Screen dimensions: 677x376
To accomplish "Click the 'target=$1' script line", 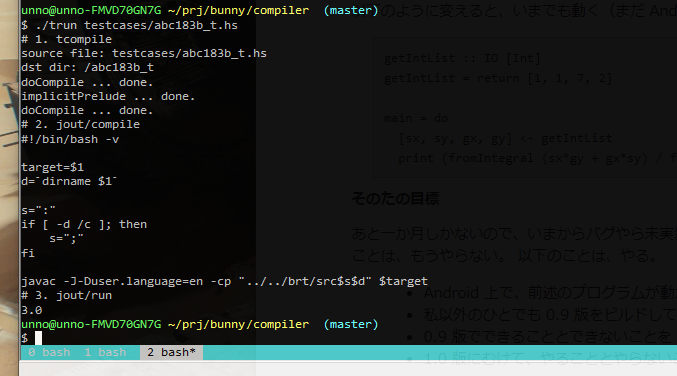I will coord(52,167).
